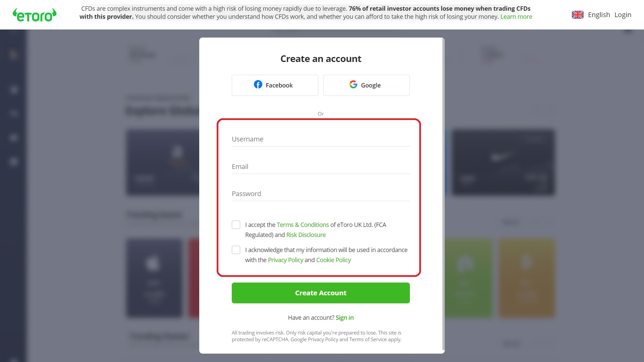
Task: Click the Google icon button
Action: click(x=353, y=85)
